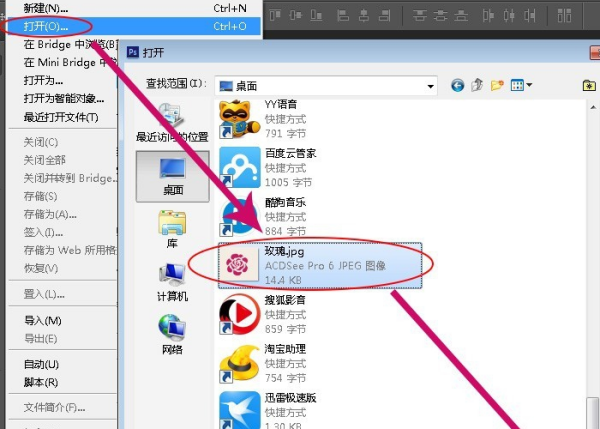The image size is (600, 429).
Task: Choose 在 Bridge 中浏览 menu item
Action: click(70, 44)
